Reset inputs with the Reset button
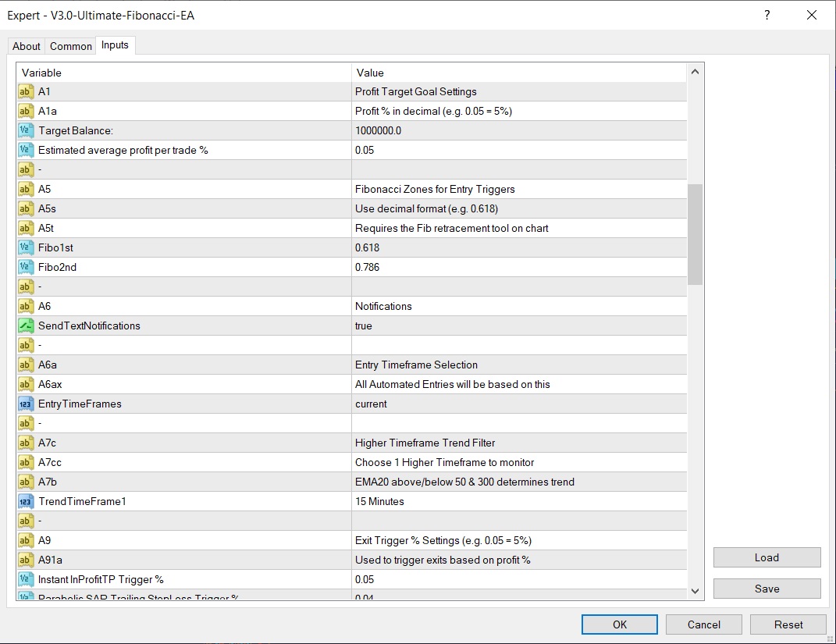 (x=788, y=624)
